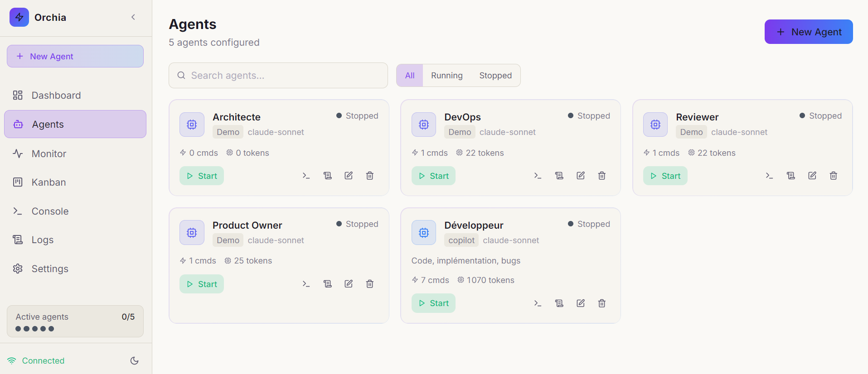Click the Active agents 0/5 panel

(x=75, y=321)
